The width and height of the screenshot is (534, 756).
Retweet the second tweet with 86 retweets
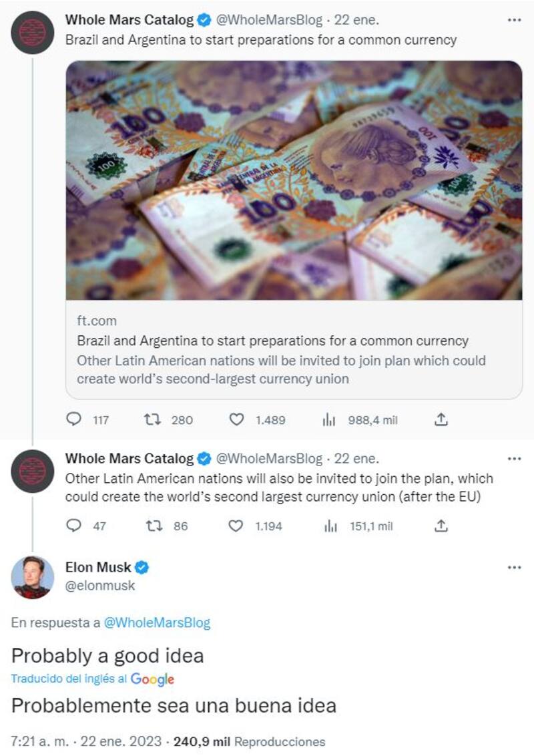pyautogui.click(x=152, y=526)
